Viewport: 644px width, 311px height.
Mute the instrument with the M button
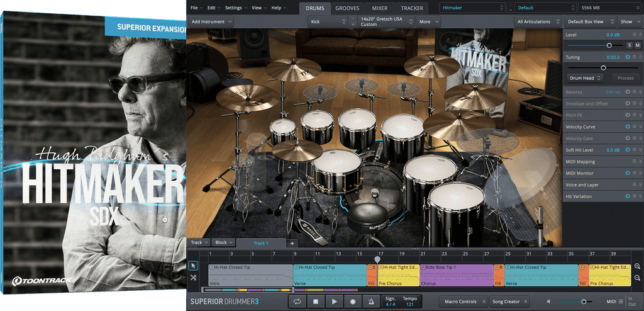[638, 45]
